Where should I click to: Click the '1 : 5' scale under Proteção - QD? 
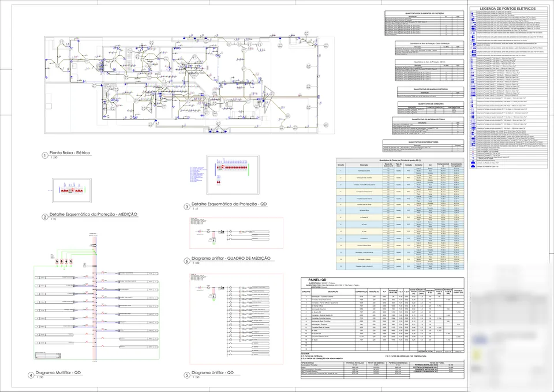coord(195,209)
